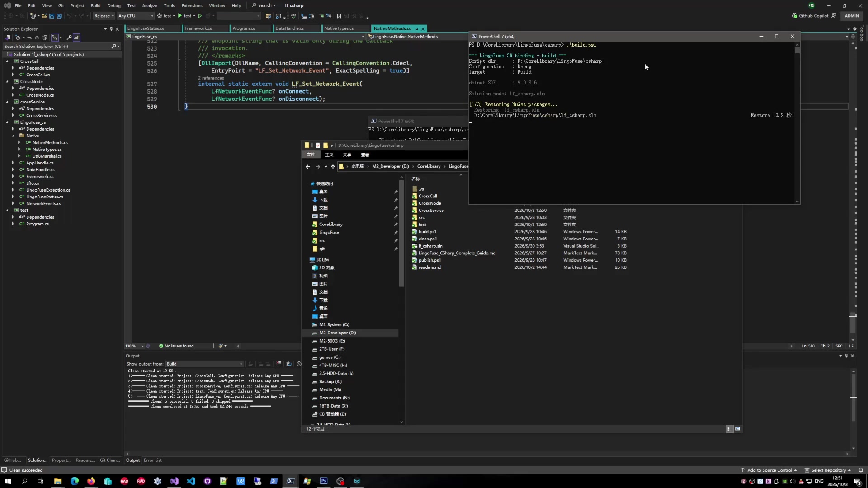Click Select Repository in status bar
Image resolution: width=868 pixels, height=488 pixels.
pyautogui.click(x=827, y=470)
